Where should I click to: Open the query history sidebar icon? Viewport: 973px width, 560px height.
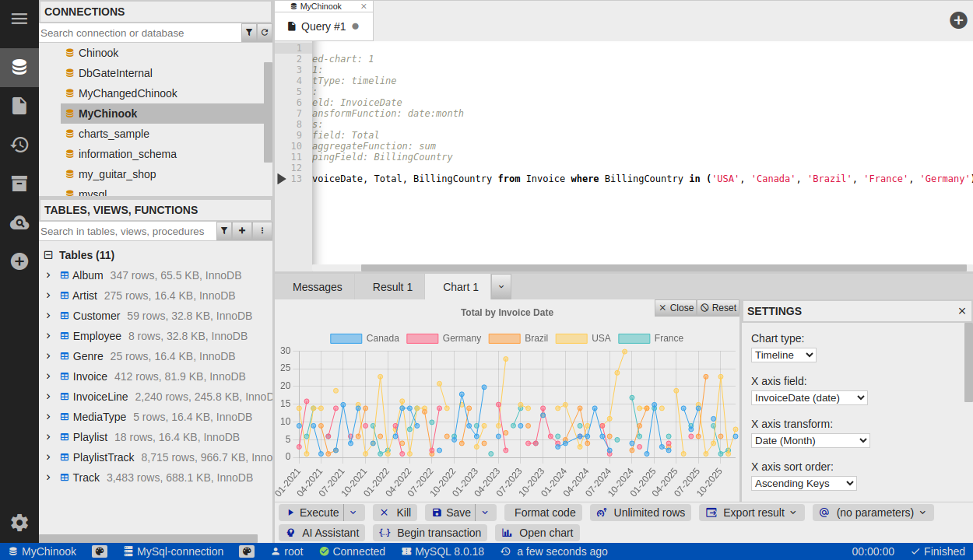19,145
